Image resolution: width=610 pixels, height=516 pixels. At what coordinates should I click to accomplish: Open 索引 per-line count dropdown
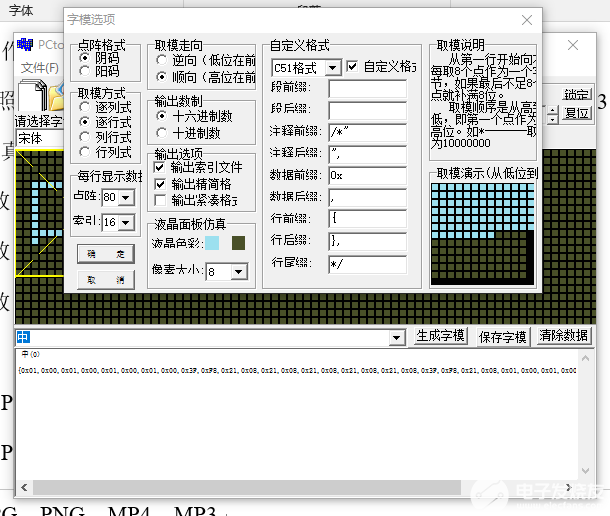tap(126, 223)
